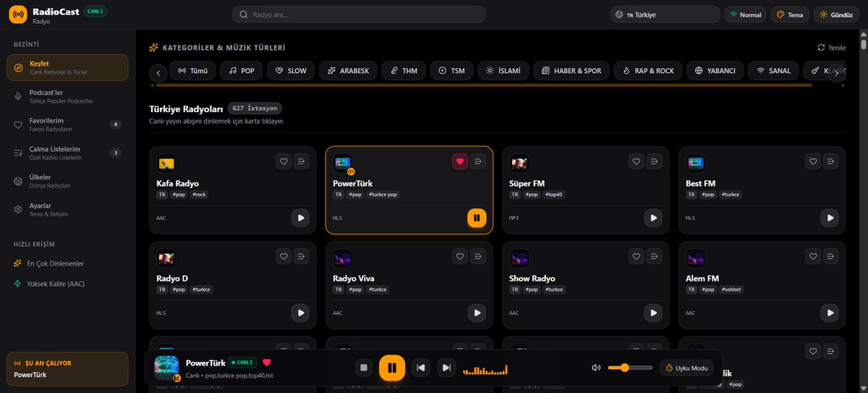
Task: Play Radyo D station
Action: 300,313
